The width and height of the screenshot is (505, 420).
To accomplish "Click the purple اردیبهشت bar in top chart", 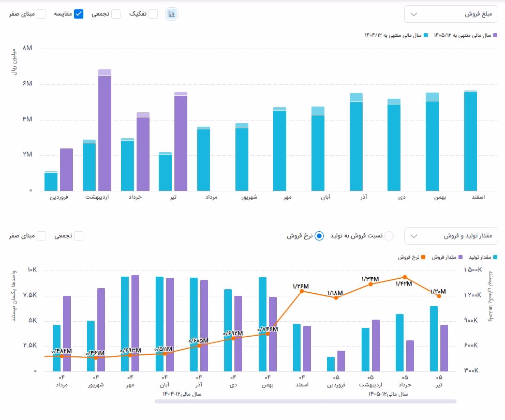I will [x=105, y=130].
